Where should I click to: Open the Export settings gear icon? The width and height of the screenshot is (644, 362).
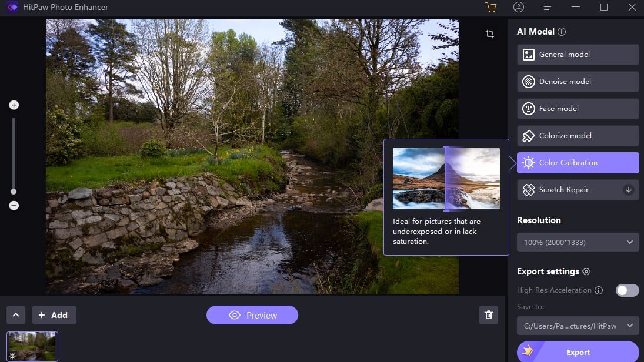(x=586, y=271)
